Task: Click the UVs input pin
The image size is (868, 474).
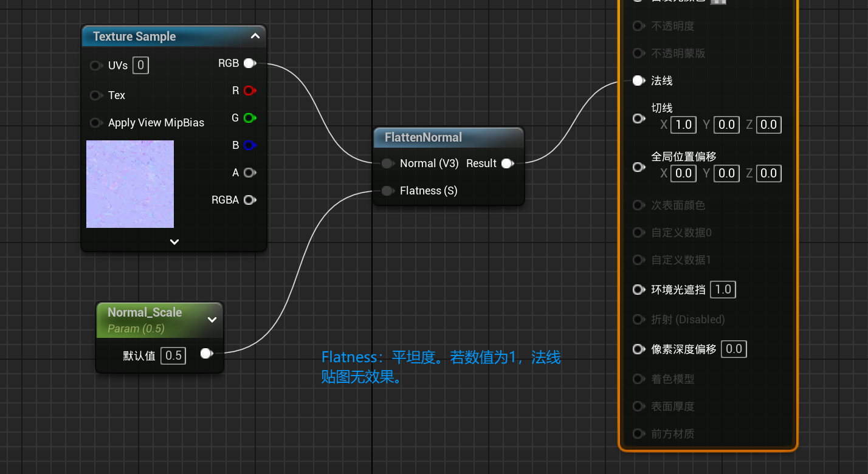Action: point(96,66)
